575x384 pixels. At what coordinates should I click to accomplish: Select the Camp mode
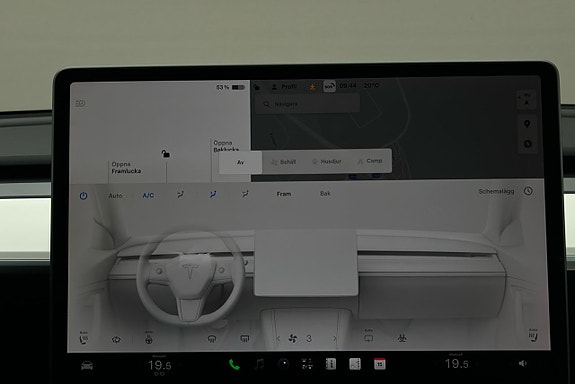click(x=370, y=161)
